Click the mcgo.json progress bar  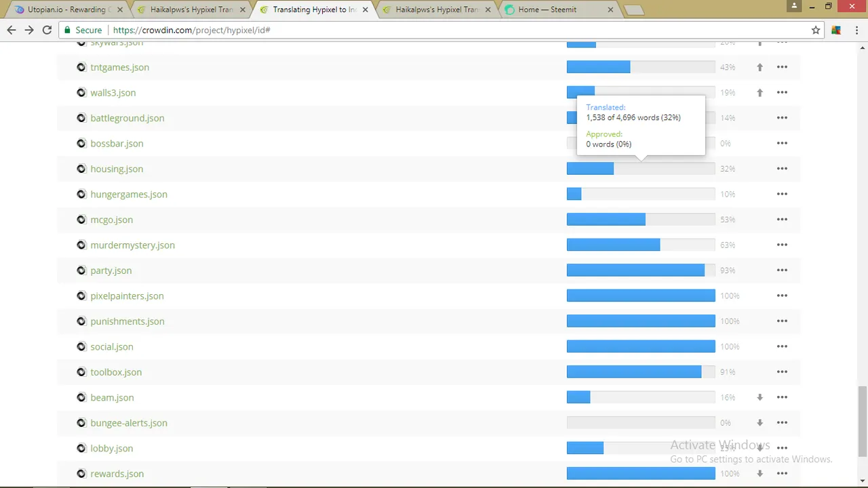click(641, 220)
